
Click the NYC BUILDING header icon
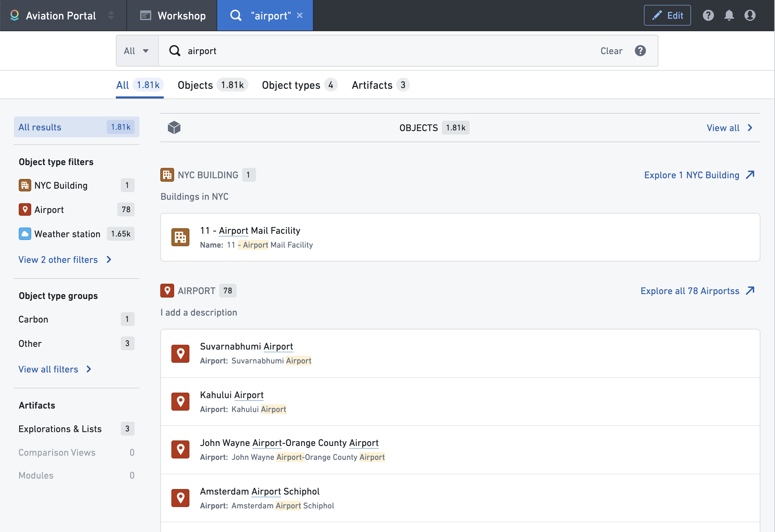coord(167,175)
